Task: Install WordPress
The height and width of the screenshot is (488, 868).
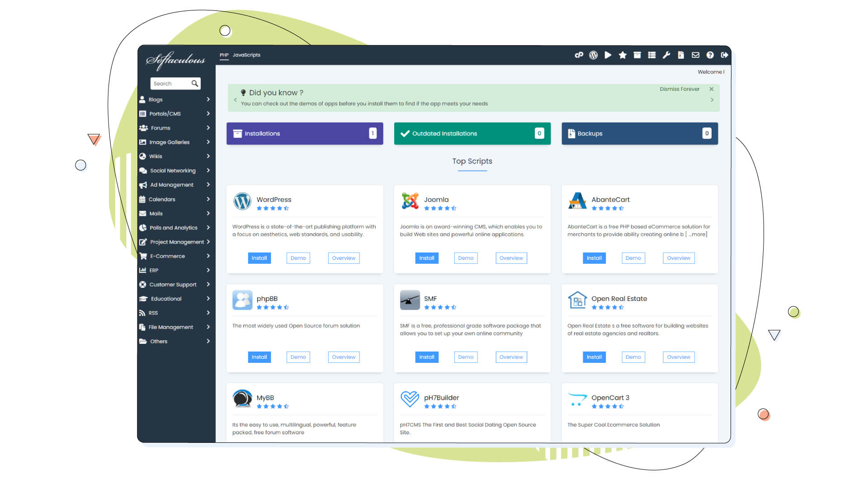Action: tap(259, 258)
